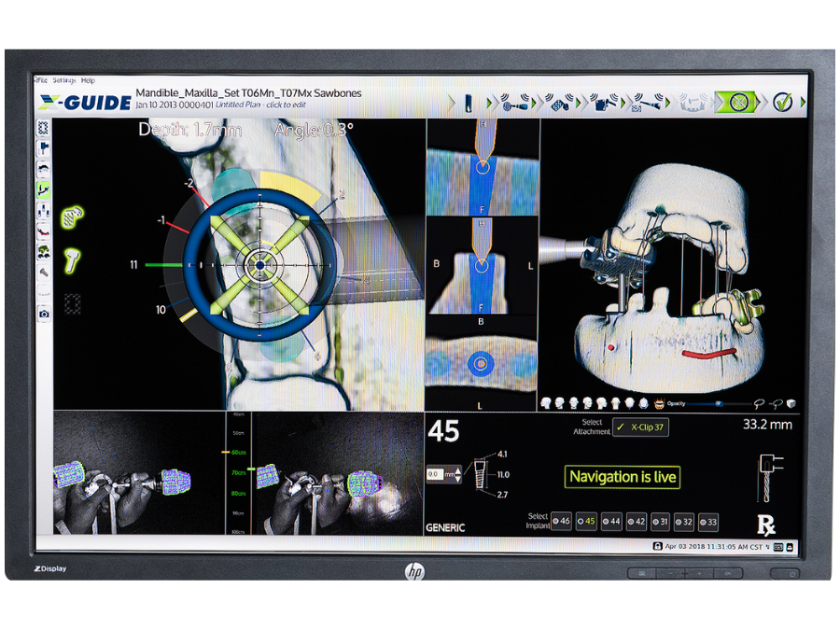
Task: Click the first lasso icon after Opacity slider
Action: point(759,403)
